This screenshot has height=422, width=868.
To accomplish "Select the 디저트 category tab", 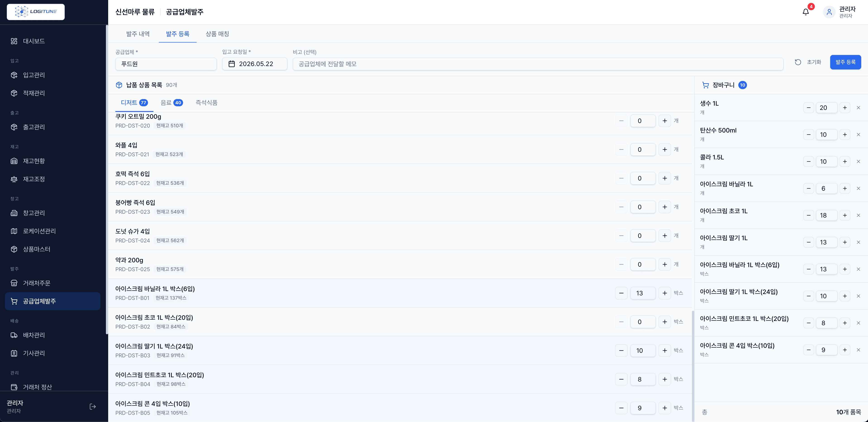I will [x=134, y=103].
